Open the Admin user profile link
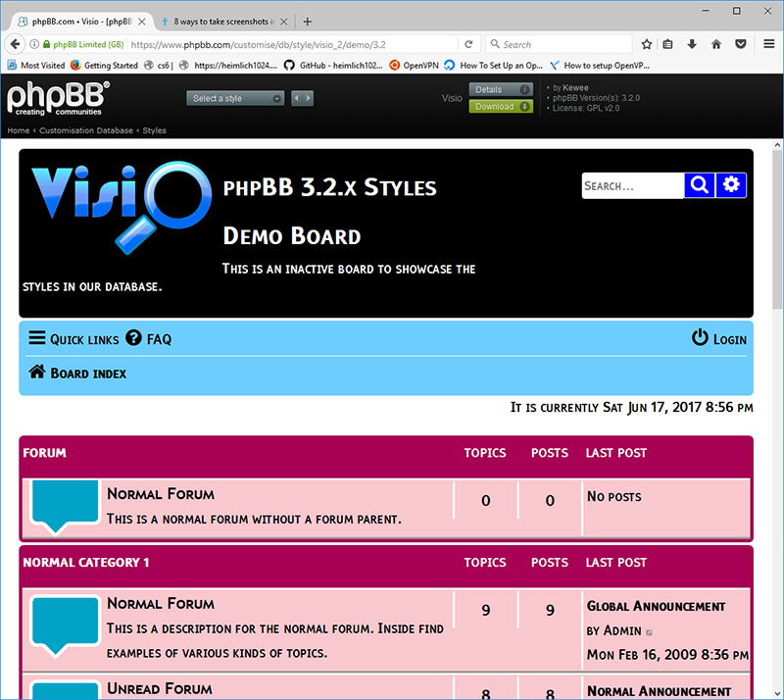The height and width of the screenshot is (700, 784). [622, 630]
